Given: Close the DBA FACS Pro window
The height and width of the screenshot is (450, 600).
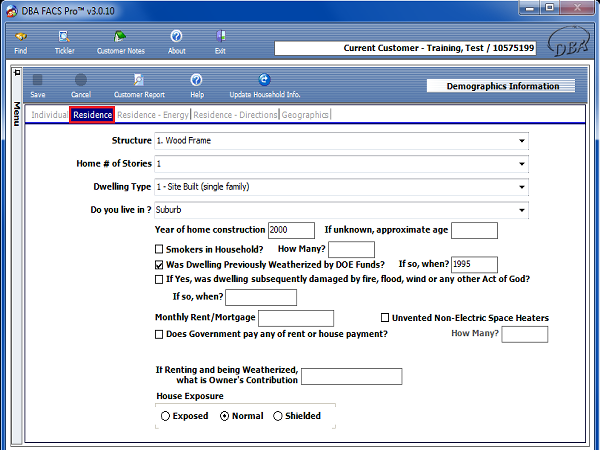Looking at the screenshot, I should click(577, 8).
